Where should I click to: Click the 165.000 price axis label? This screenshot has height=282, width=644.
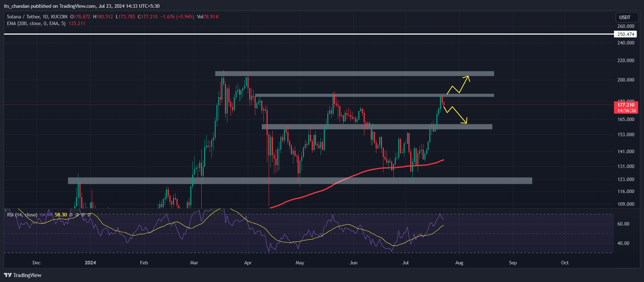(x=626, y=119)
